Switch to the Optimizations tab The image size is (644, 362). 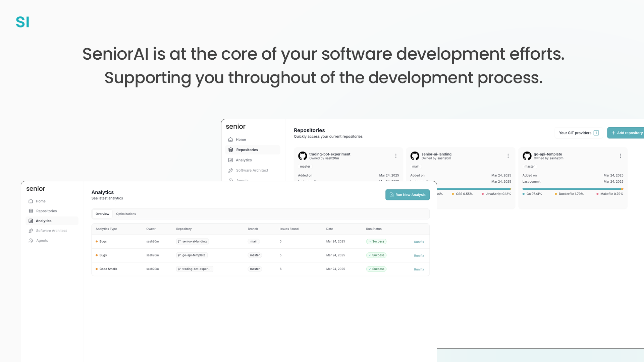coord(126,214)
